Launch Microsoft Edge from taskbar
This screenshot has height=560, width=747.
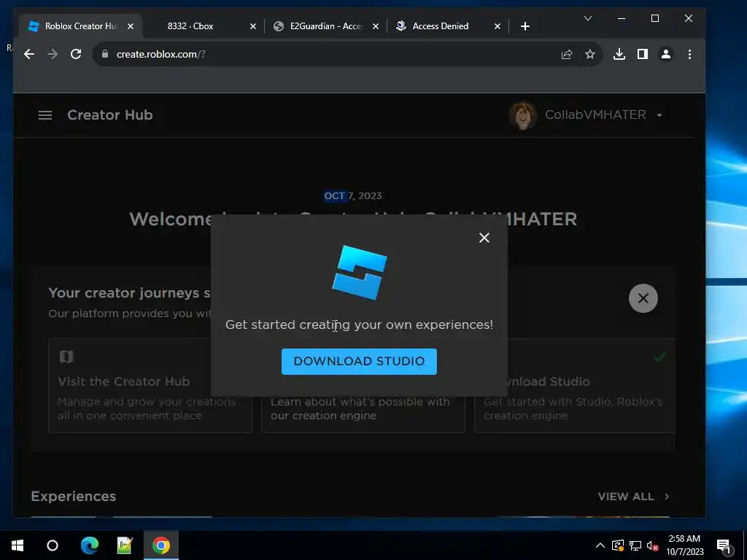pos(89,545)
